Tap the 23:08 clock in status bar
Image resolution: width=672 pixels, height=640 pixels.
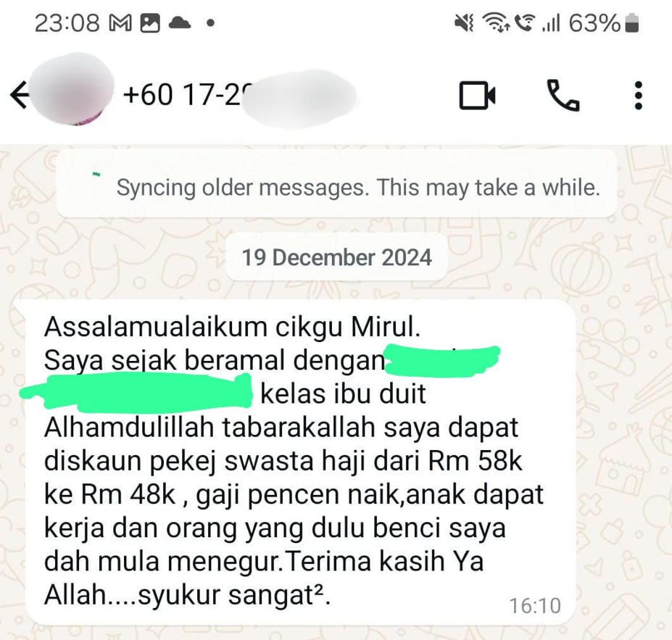point(67,23)
